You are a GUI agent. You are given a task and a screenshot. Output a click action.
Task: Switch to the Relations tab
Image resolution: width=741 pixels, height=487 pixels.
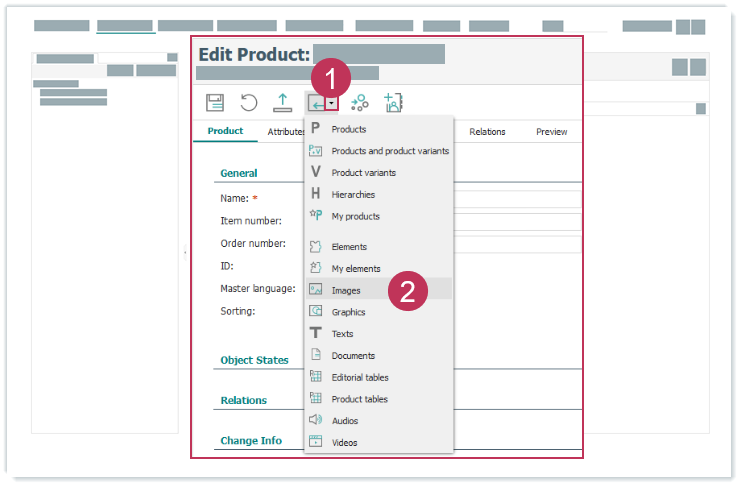coord(487,132)
